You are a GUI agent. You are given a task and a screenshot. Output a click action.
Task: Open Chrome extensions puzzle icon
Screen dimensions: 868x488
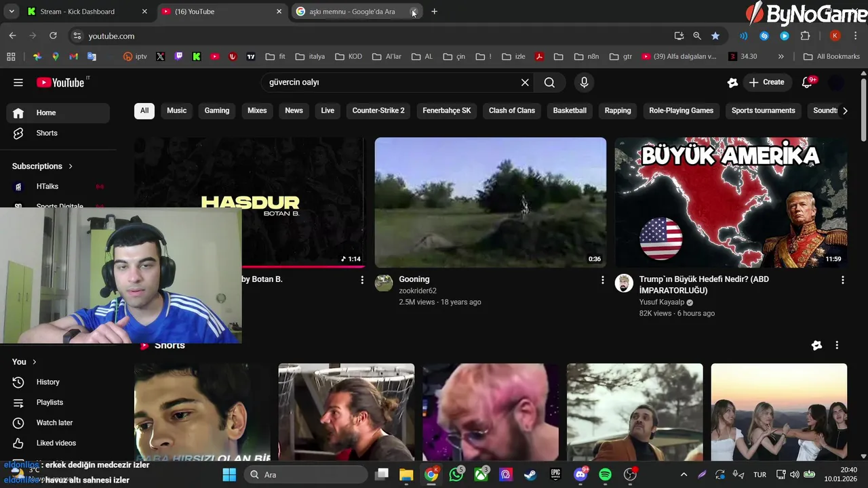[805, 36]
